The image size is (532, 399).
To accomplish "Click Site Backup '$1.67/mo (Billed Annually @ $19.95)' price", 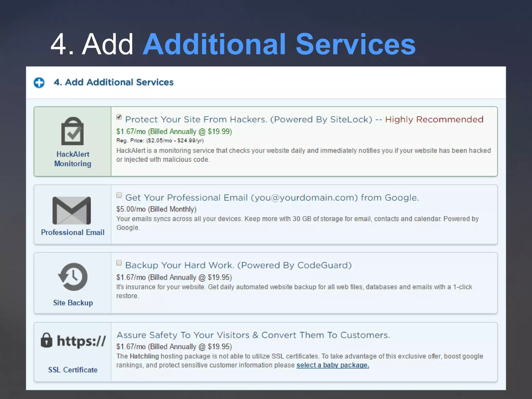I will coord(174,277).
